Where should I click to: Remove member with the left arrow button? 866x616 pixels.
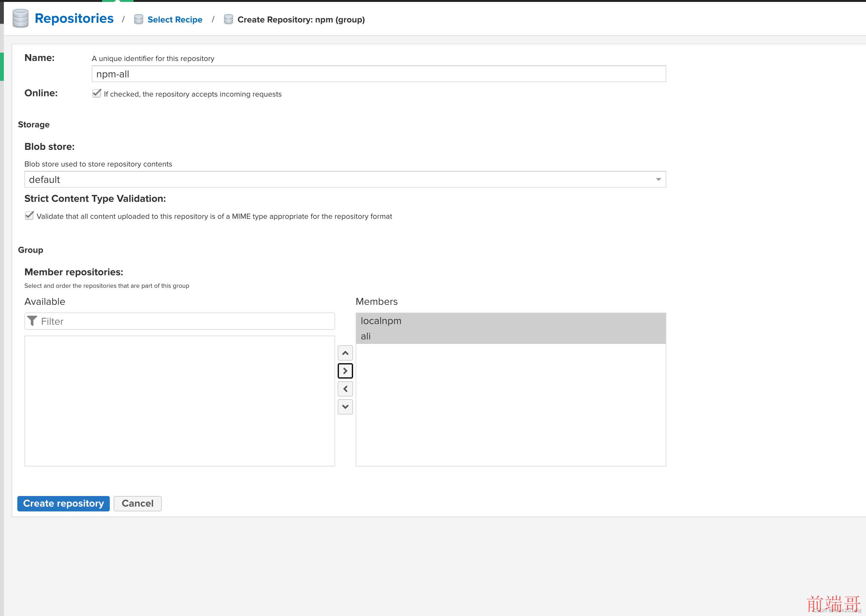pyautogui.click(x=345, y=389)
